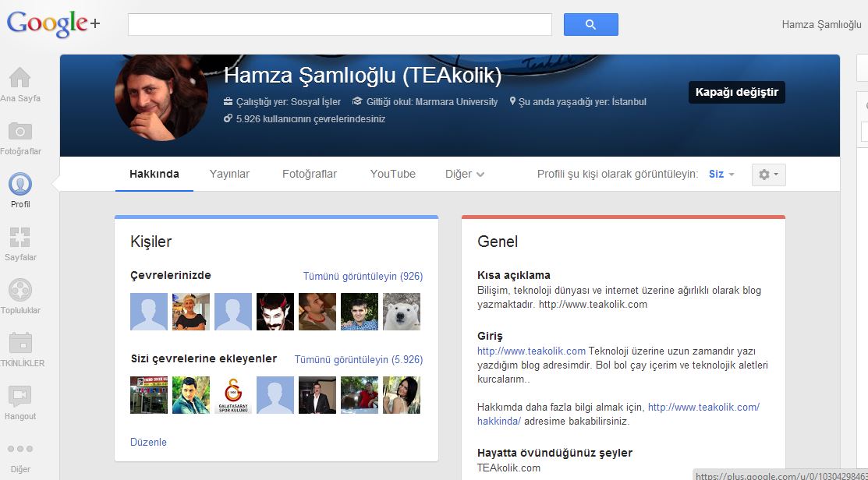Start a Hangout from sidebar icon
This screenshot has height=480, width=868.
20,396
